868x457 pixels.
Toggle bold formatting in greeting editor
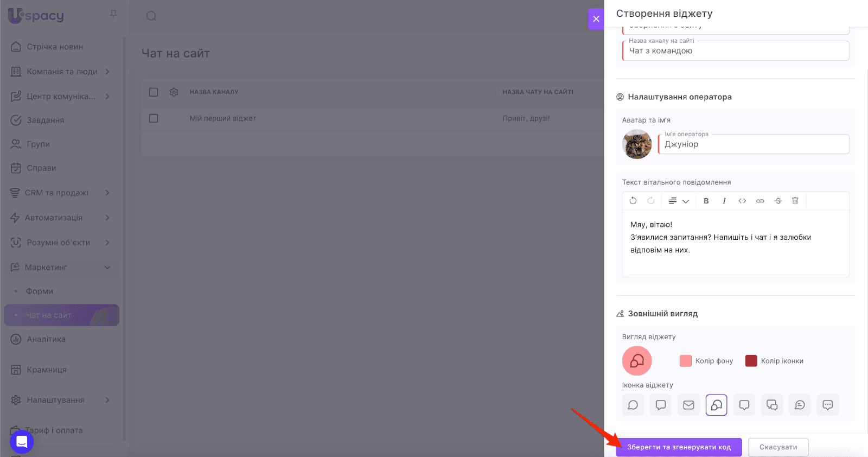706,201
